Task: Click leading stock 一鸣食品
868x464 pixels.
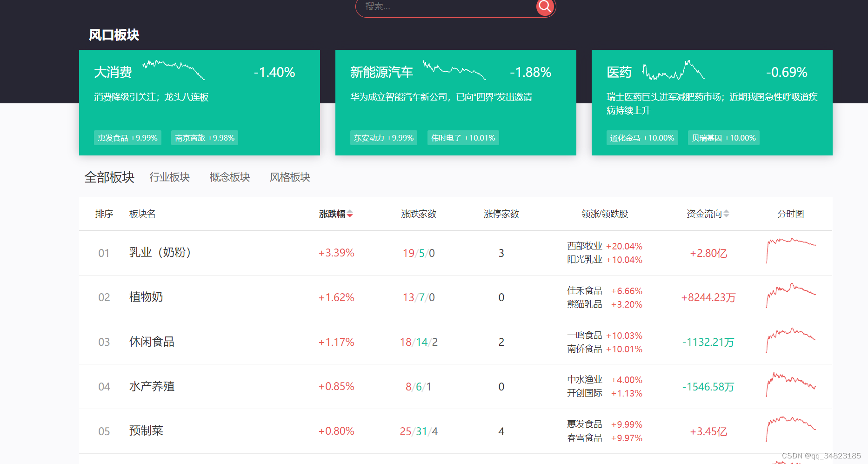Action: click(585, 335)
